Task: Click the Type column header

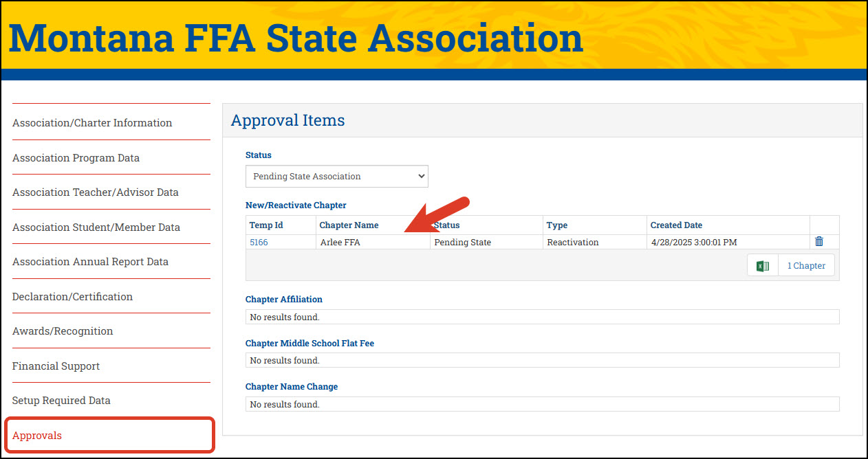Action: (x=556, y=225)
